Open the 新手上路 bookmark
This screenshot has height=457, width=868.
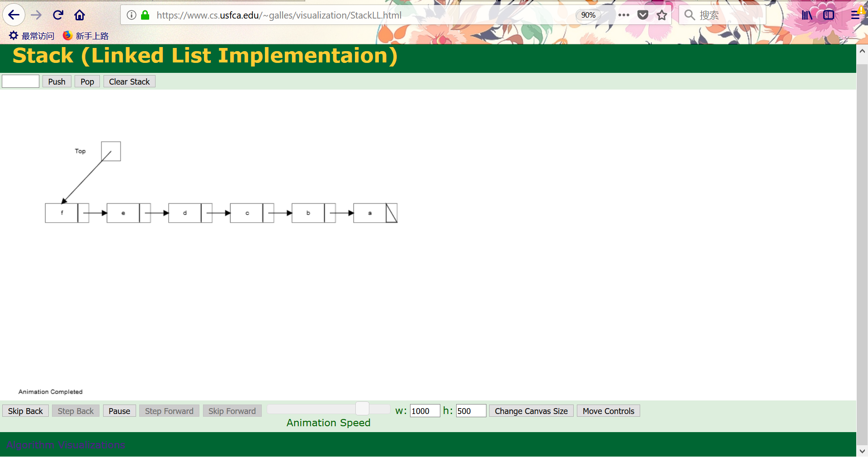pos(86,36)
